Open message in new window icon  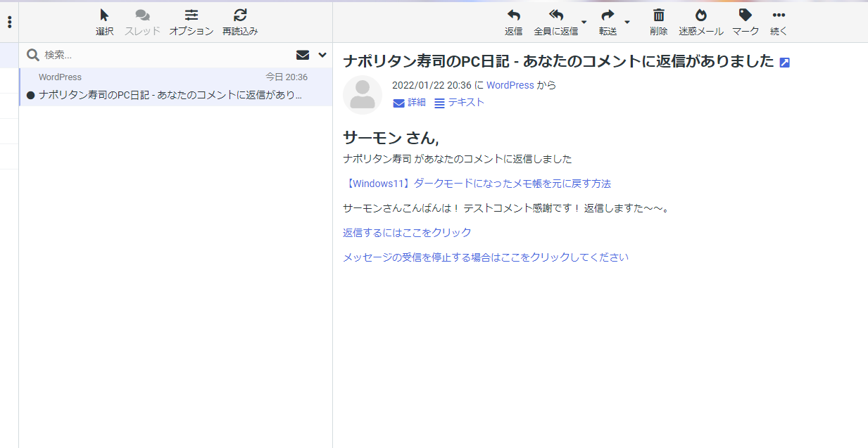(x=785, y=63)
